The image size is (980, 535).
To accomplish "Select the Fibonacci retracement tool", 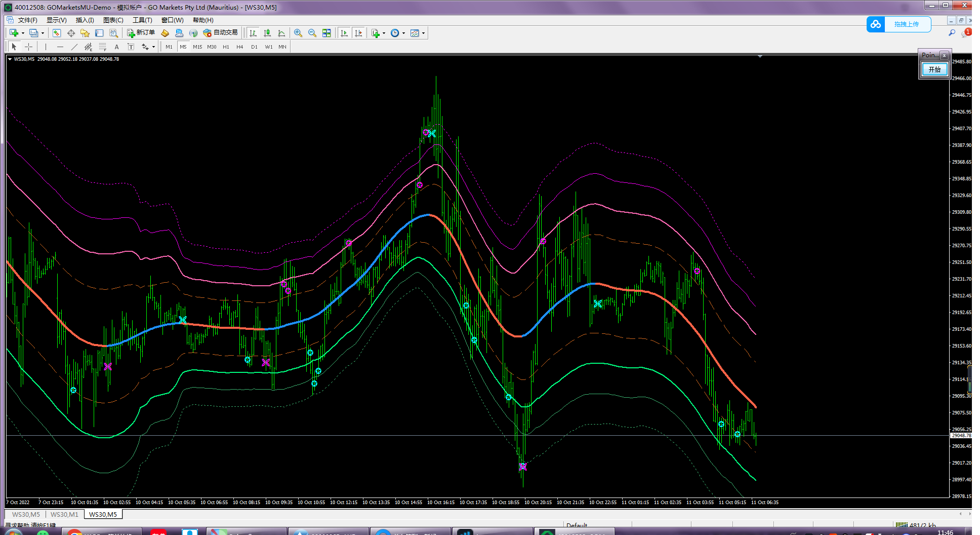I will coord(103,47).
